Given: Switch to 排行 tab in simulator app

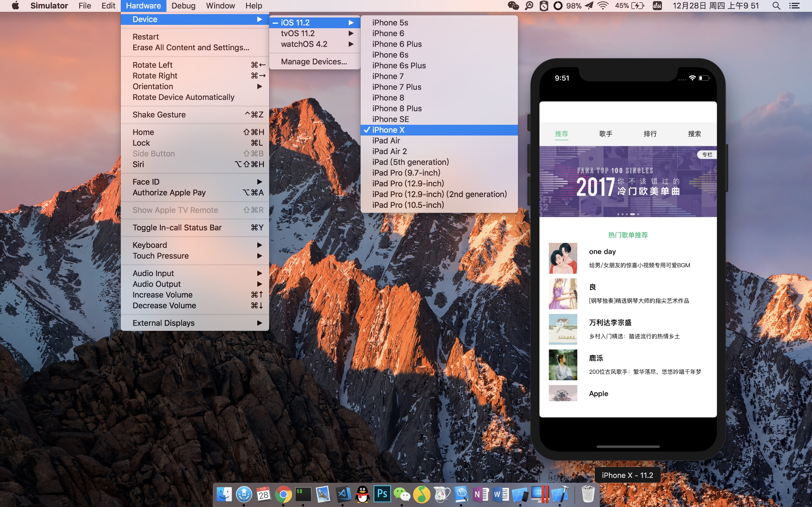Looking at the screenshot, I should [650, 134].
